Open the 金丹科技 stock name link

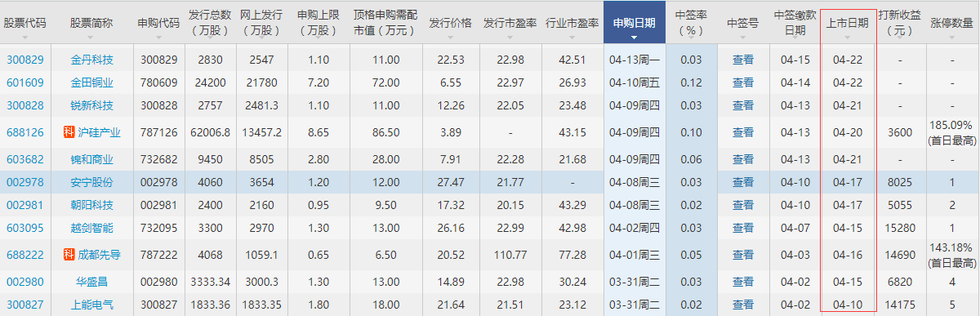[91, 60]
